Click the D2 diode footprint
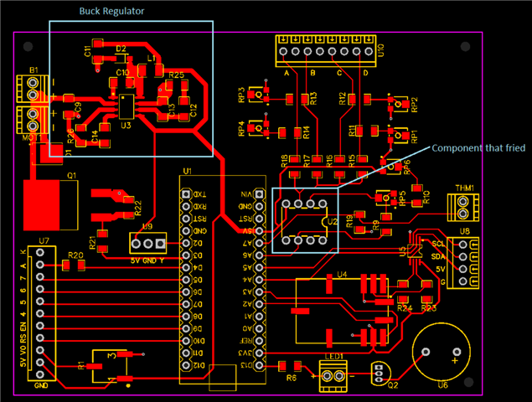Viewport: 532px width, 402px height. tap(121, 59)
